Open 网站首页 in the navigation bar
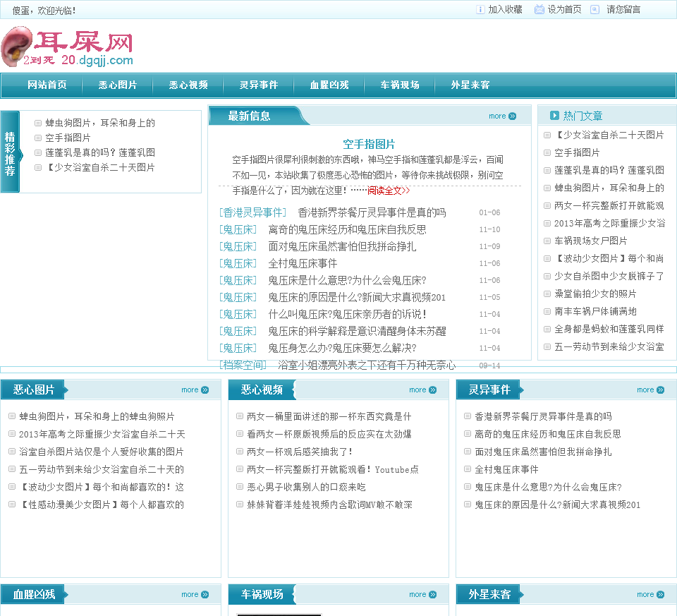 click(x=47, y=85)
